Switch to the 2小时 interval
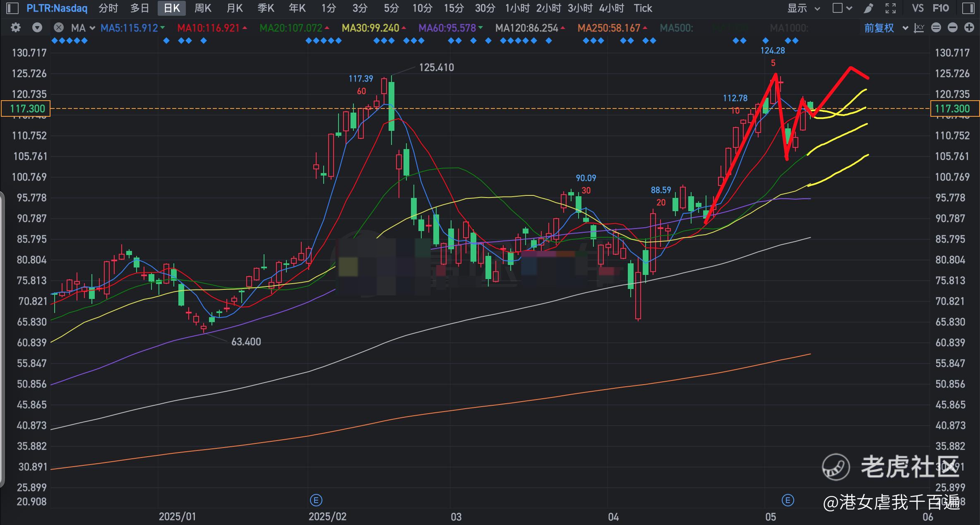The image size is (980, 525). pyautogui.click(x=549, y=8)
